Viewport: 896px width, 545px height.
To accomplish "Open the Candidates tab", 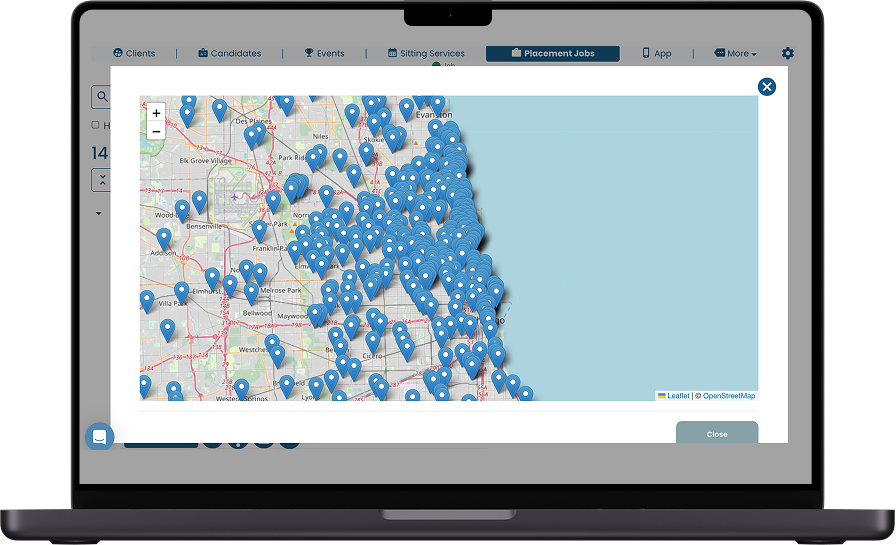I will [230, 53].
